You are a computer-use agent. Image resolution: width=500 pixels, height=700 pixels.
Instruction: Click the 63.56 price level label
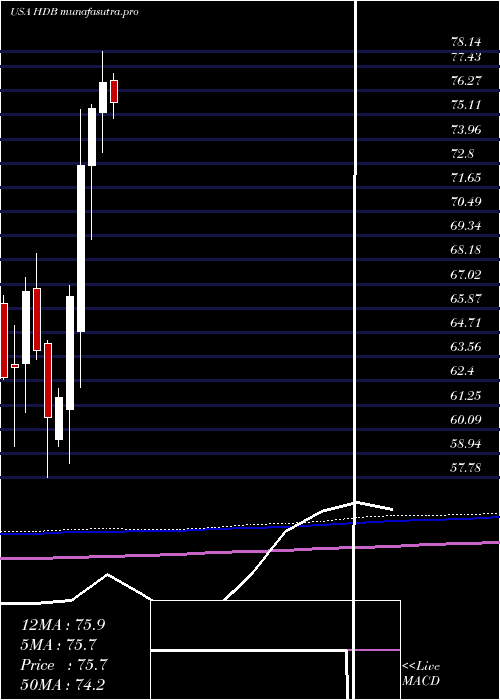click(466, 346)
